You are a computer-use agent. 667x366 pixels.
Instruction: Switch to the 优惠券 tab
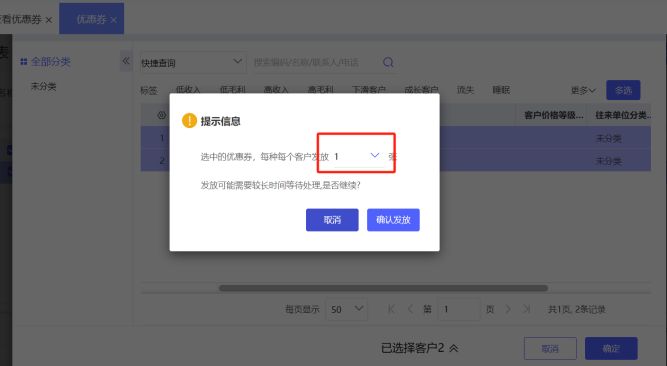point(91,19)
